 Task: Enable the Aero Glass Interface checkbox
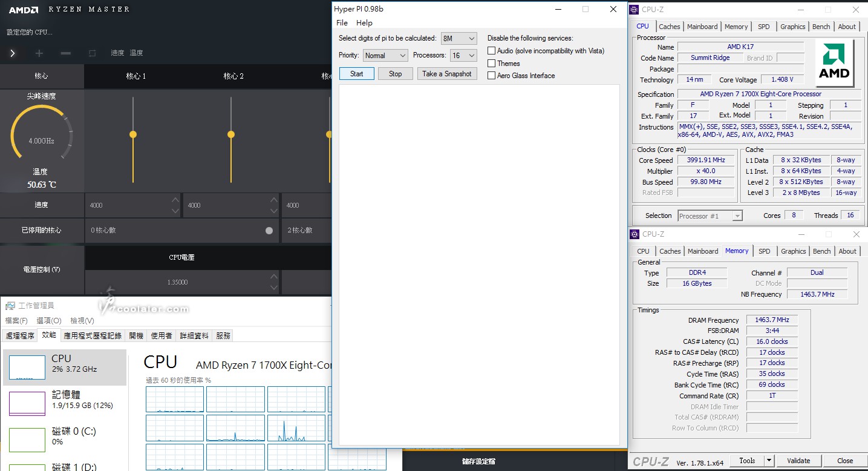pos(492,76)
